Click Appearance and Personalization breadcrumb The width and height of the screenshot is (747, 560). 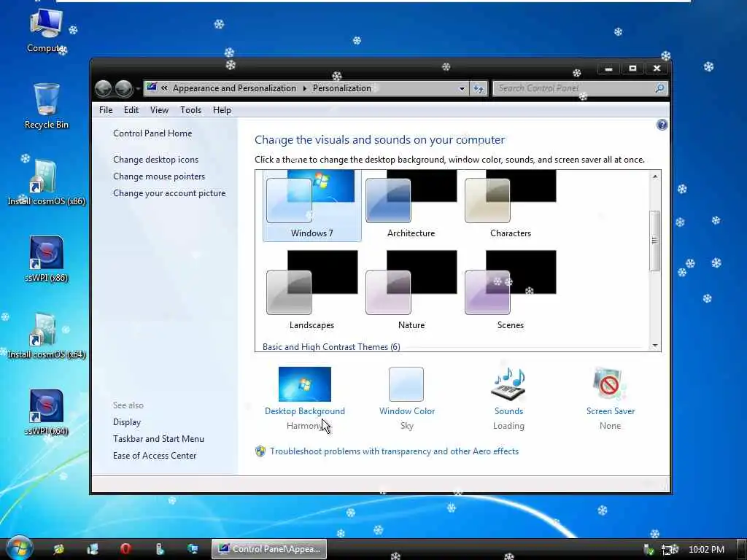(x=234, y=88)
